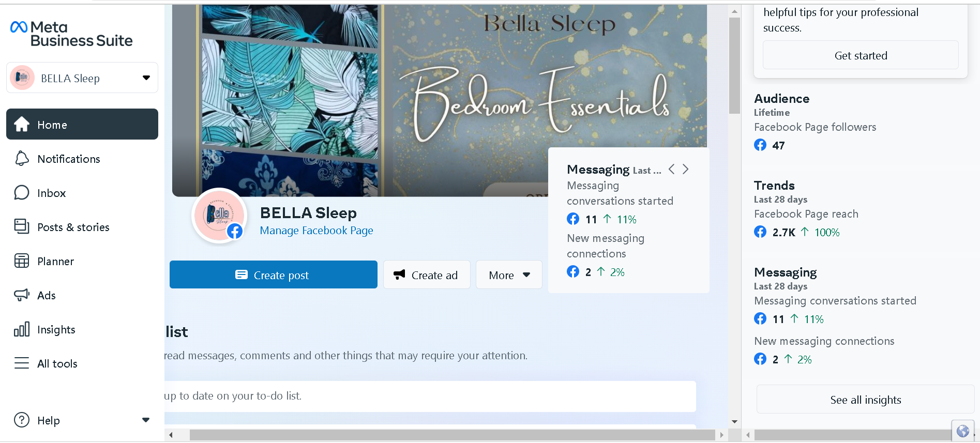Open Notifications bell icon

point(22,159)
